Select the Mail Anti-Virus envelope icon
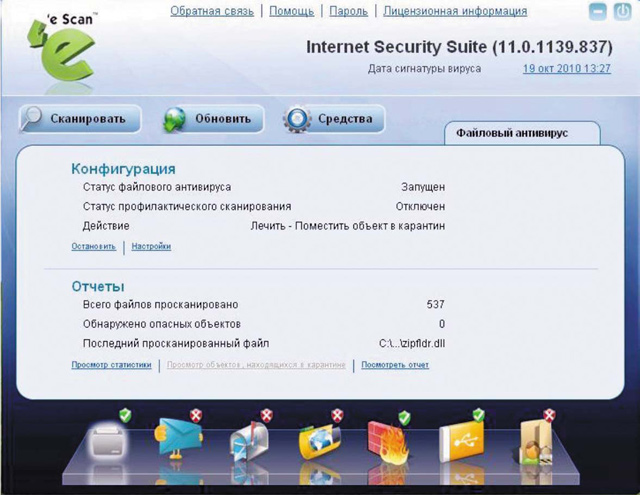This screenshot has height=495, width=640. (179, 439)
